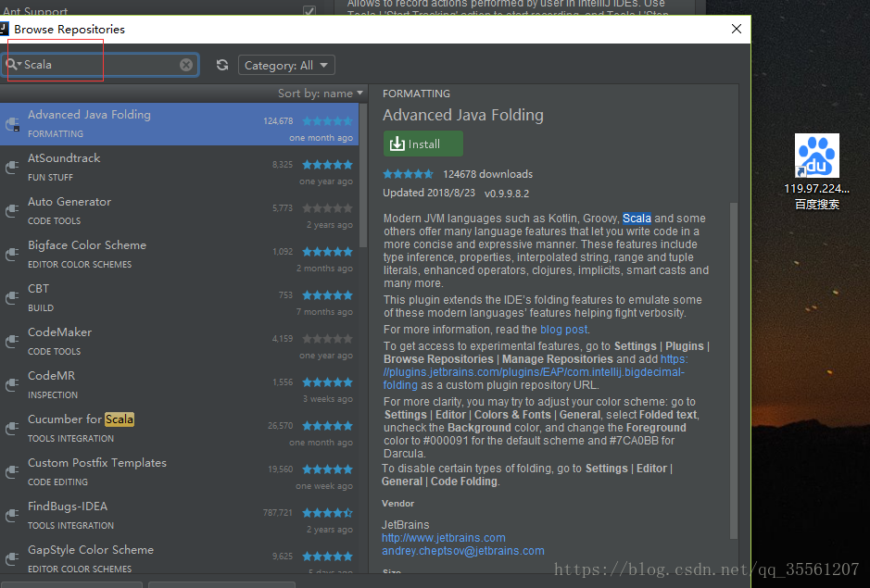Screen dimensions: 870x588
Task: Click the plugin icon beside Cucumber for Scala
Action: pos(12,428)
